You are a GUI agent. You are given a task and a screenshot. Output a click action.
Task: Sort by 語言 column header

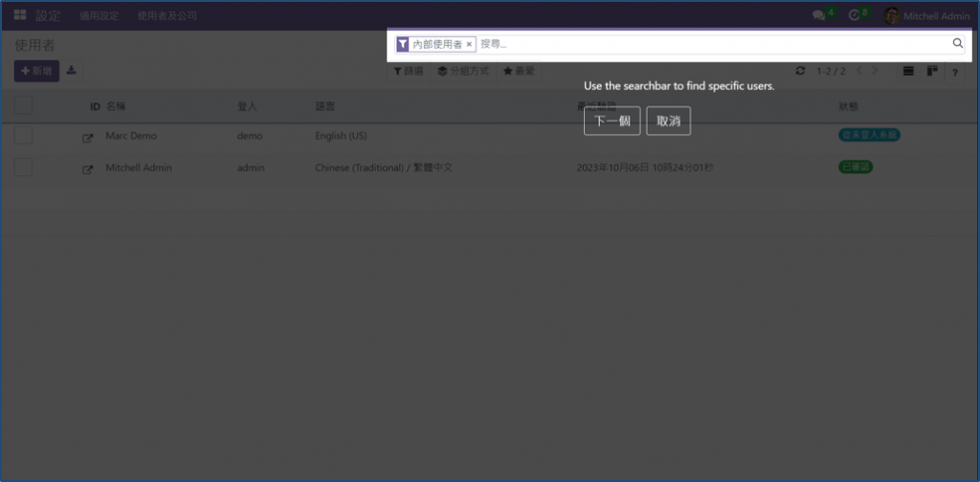click(325, 106)
